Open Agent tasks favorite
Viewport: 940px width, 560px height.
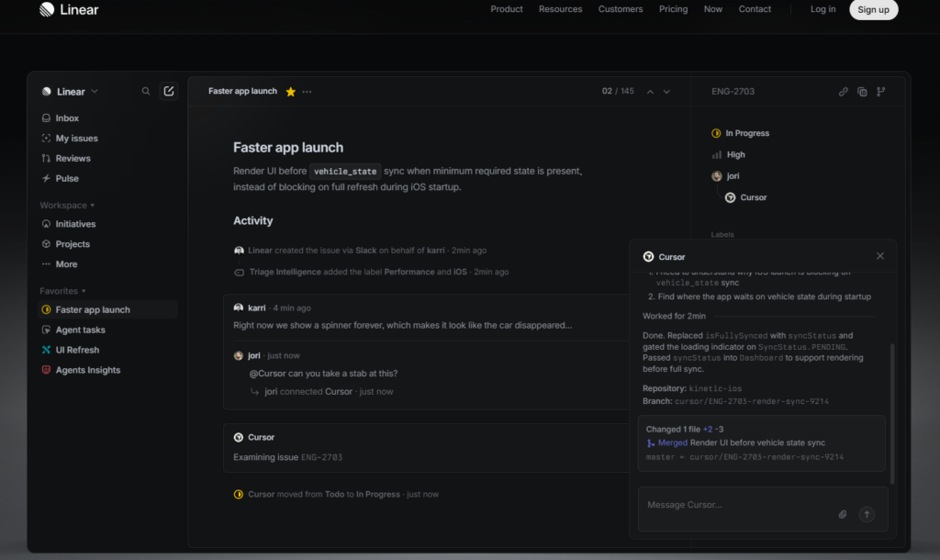(x=73, y=330)
